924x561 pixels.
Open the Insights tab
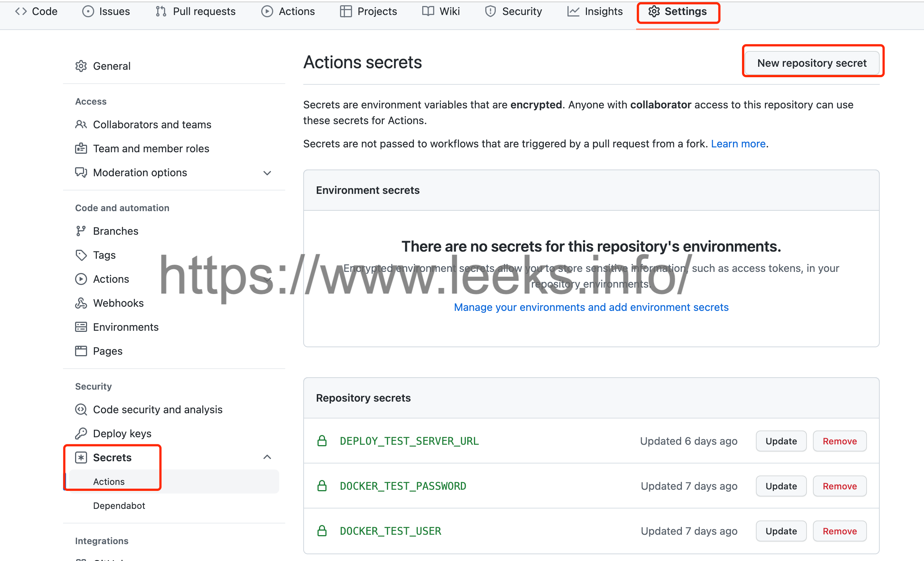[595, 11]
